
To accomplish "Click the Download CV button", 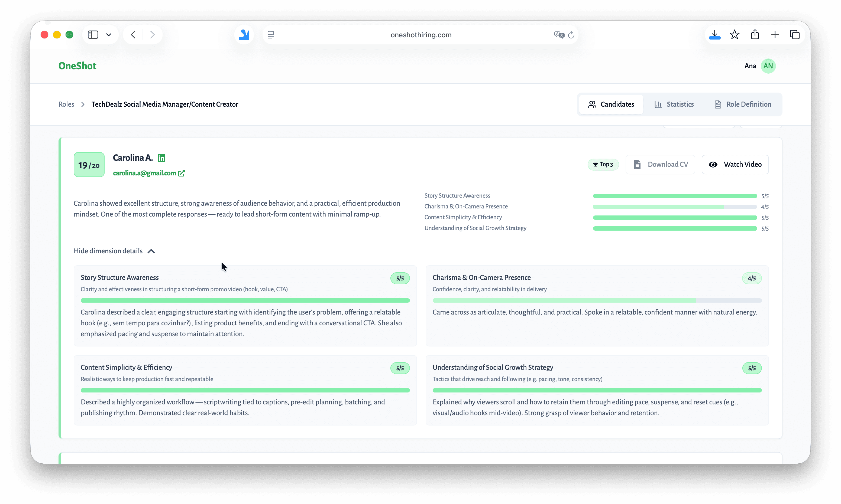I will click(x=660, y=164).
